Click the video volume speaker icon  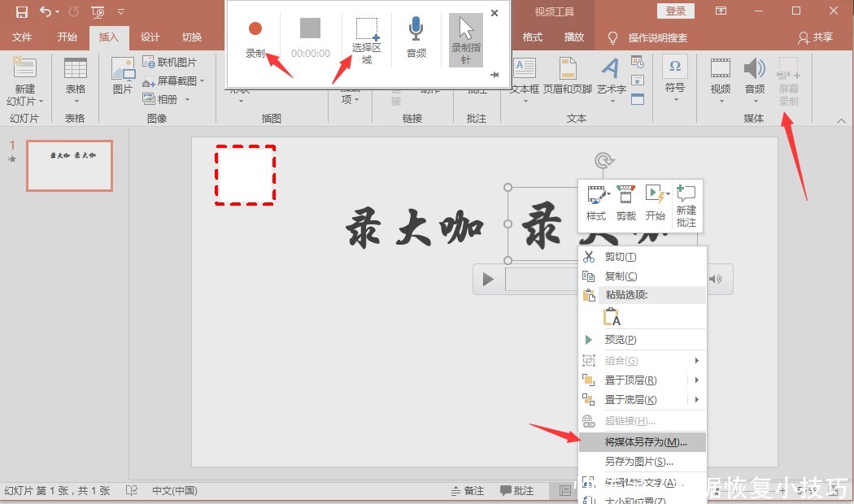(x=715, y=279)
